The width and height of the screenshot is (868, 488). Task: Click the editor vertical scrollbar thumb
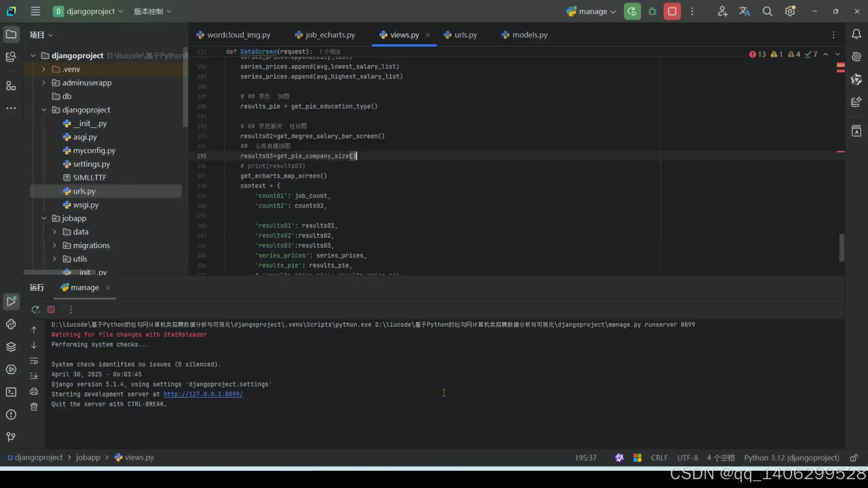coord(842,248)
